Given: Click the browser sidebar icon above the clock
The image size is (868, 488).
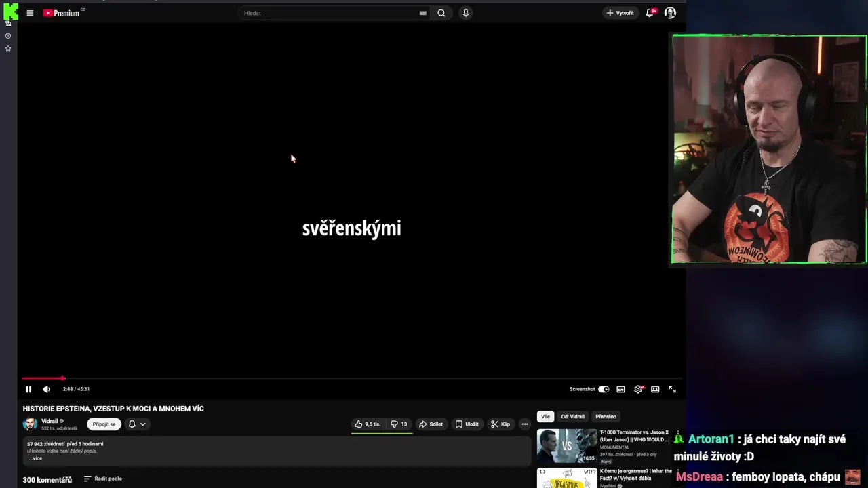Looking at the screenshot, I should (x=8, y=24).
